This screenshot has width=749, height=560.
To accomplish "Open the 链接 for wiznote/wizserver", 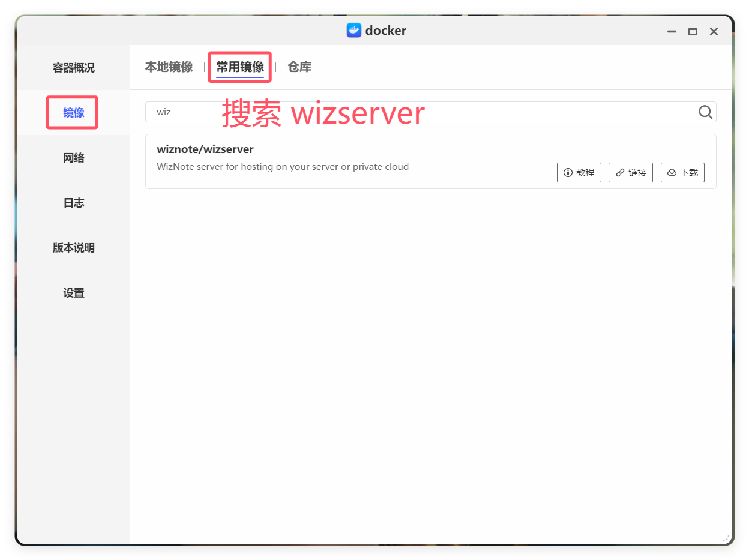I will coord(630,172).
